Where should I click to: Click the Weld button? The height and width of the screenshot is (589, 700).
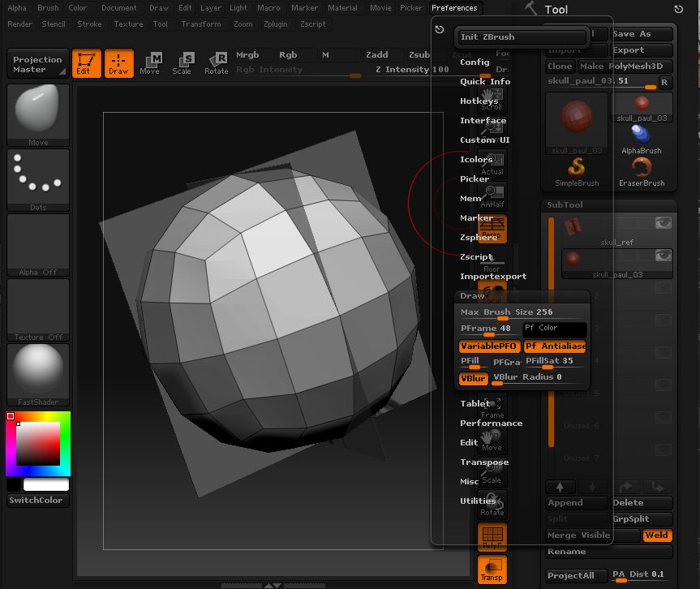(657, 535)
